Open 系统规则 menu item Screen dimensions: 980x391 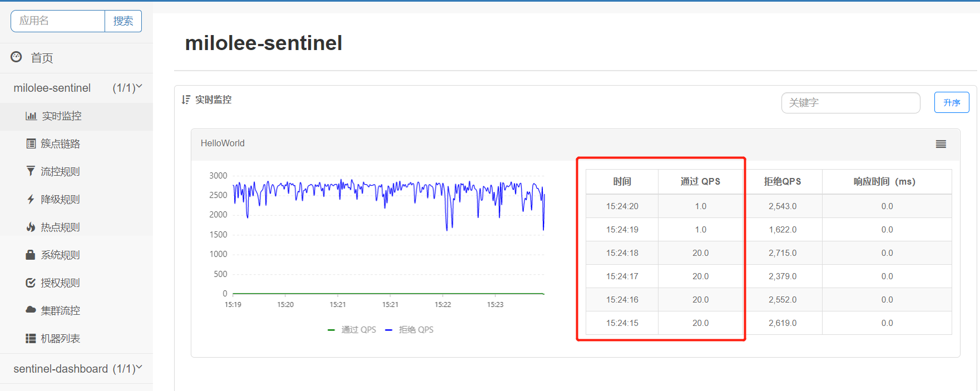[x=76, y=255]
